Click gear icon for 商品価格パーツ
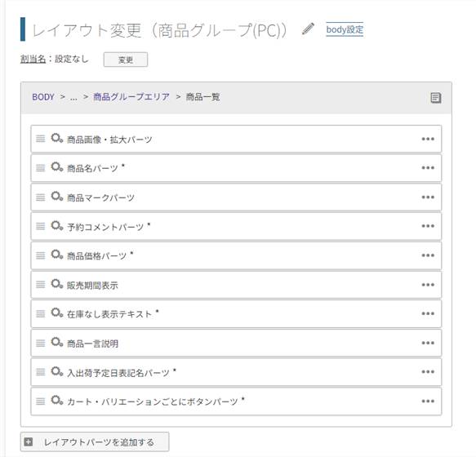This screenshot has height=457, width=476. coord(56,255)
